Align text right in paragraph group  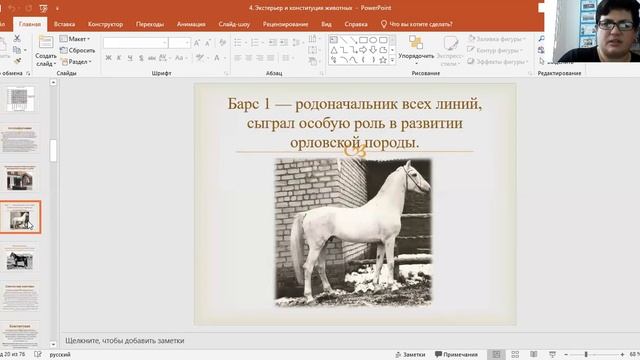[260, 58]
